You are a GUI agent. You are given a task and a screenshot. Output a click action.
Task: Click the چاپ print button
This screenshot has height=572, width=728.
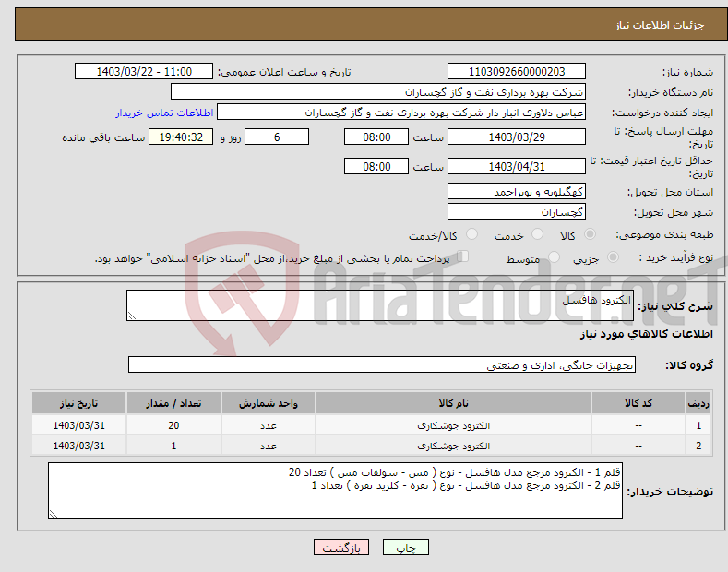click(406, 547)
